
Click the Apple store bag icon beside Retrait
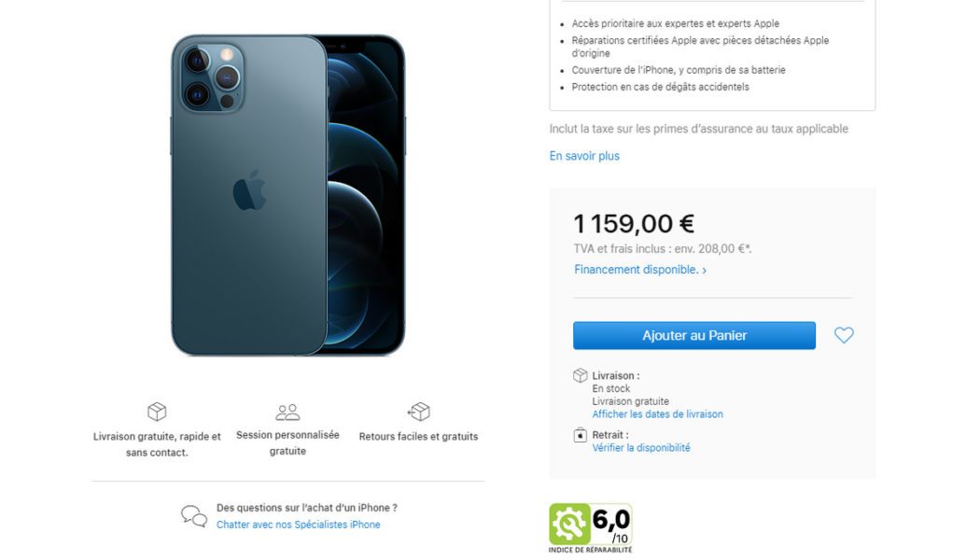tap(580, 435)
